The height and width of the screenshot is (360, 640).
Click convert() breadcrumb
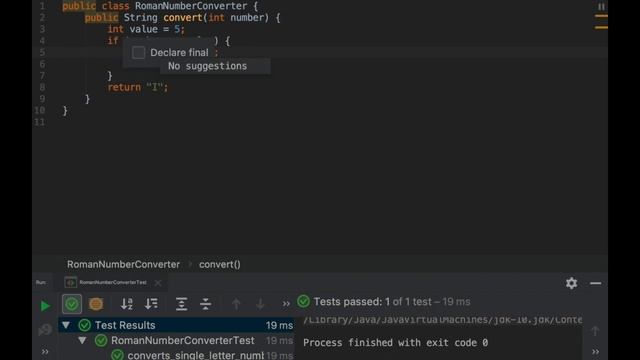[220, 264]
